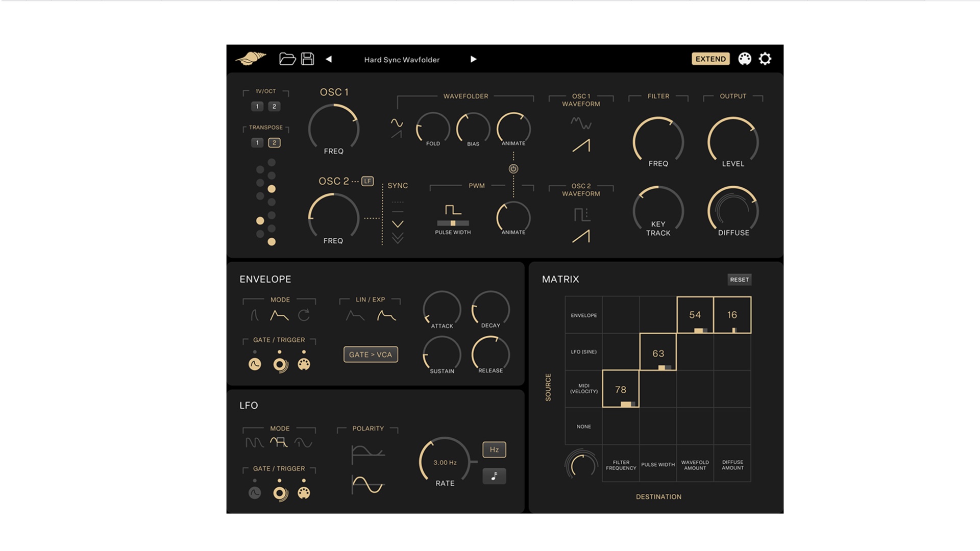Click the GATE > VCA button

coord(371,355)
